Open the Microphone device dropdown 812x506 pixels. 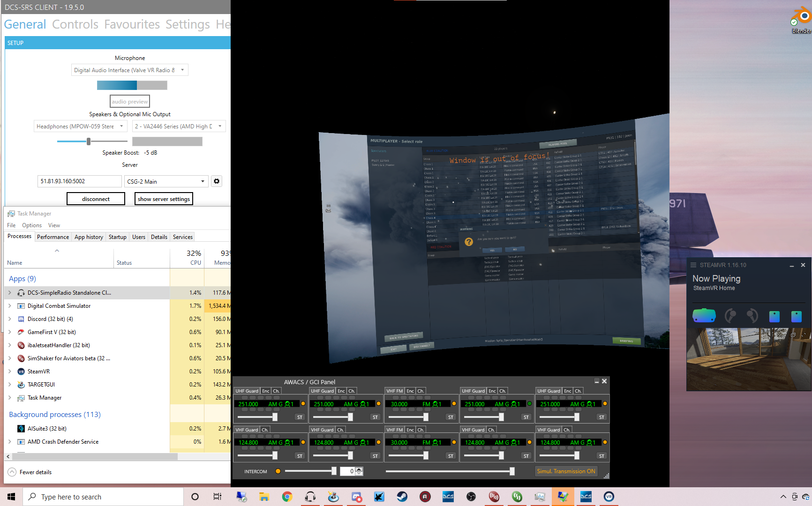(130, 70)
